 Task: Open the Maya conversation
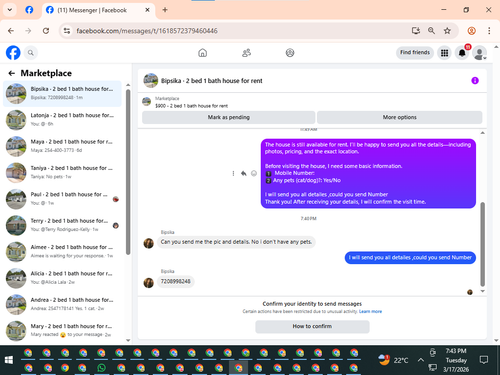(x=62, y=146)
